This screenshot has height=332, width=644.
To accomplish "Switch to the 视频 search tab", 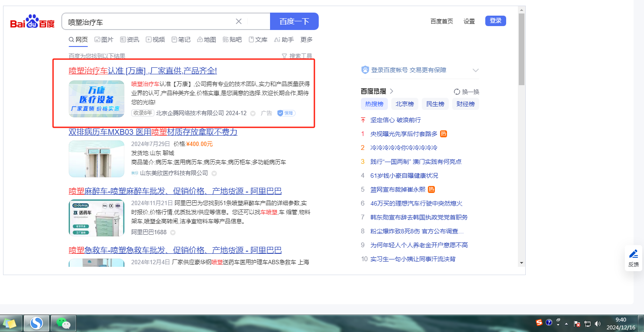I will [155, 40].
